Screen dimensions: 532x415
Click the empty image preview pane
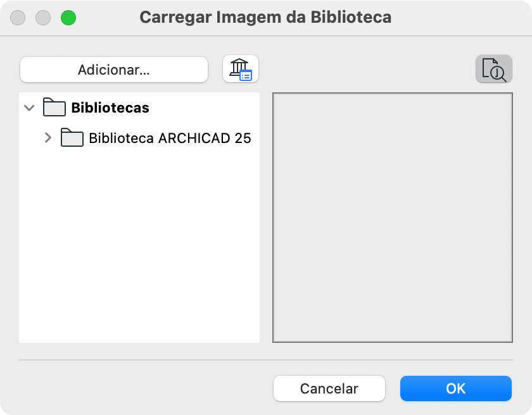pos(392,218)
